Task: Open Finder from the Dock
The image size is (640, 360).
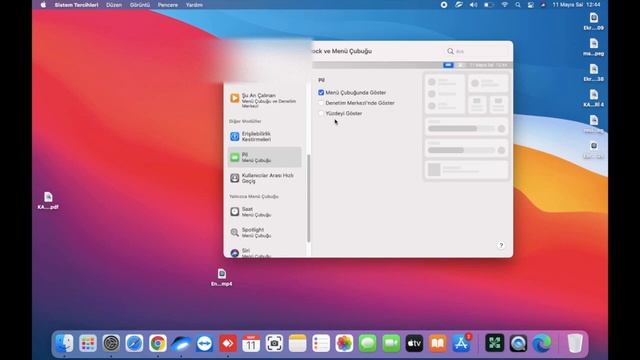Action: [x=64, y=343]
